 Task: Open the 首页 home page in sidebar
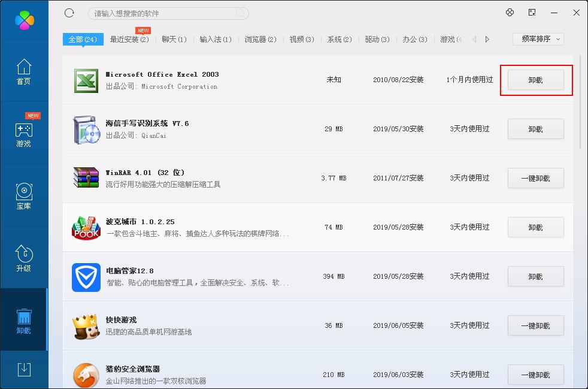coord(24,71)
